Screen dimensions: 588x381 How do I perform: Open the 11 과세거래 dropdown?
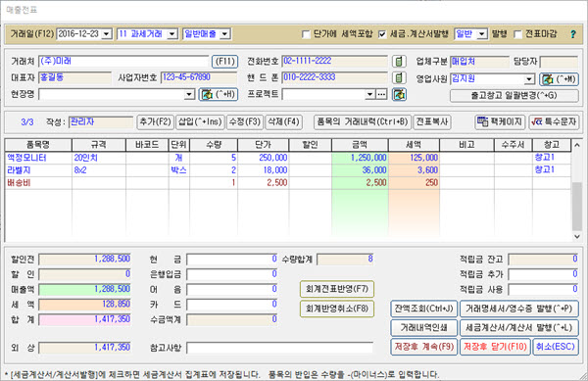pos(172,34)
